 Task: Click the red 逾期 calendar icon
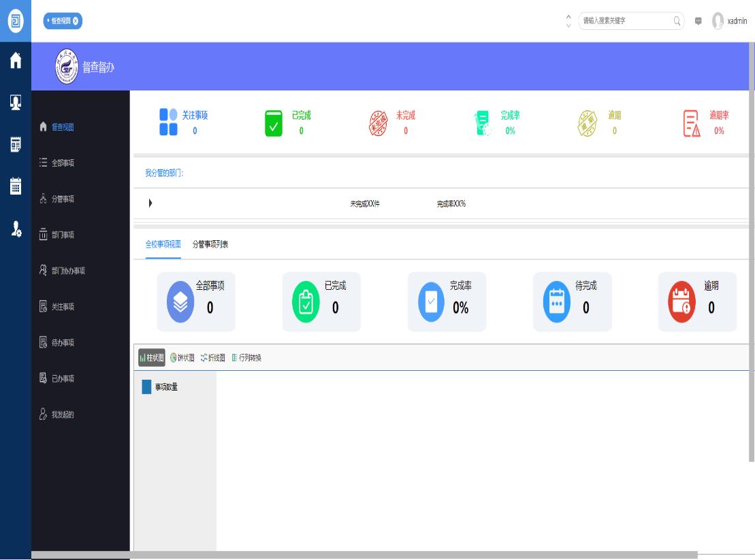[x=681, y=302]
